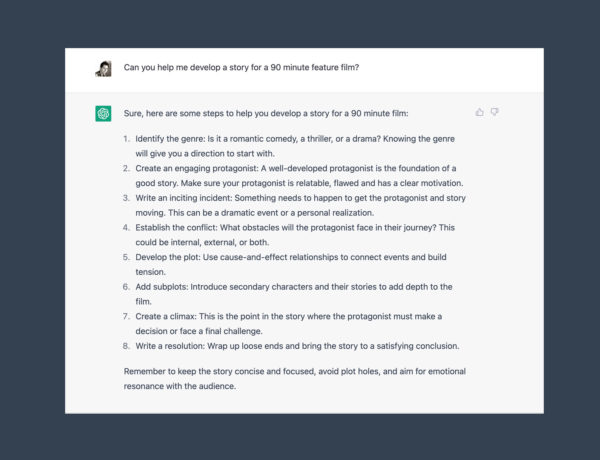Click the dark blue background outside the chat

tap(32, 230)
